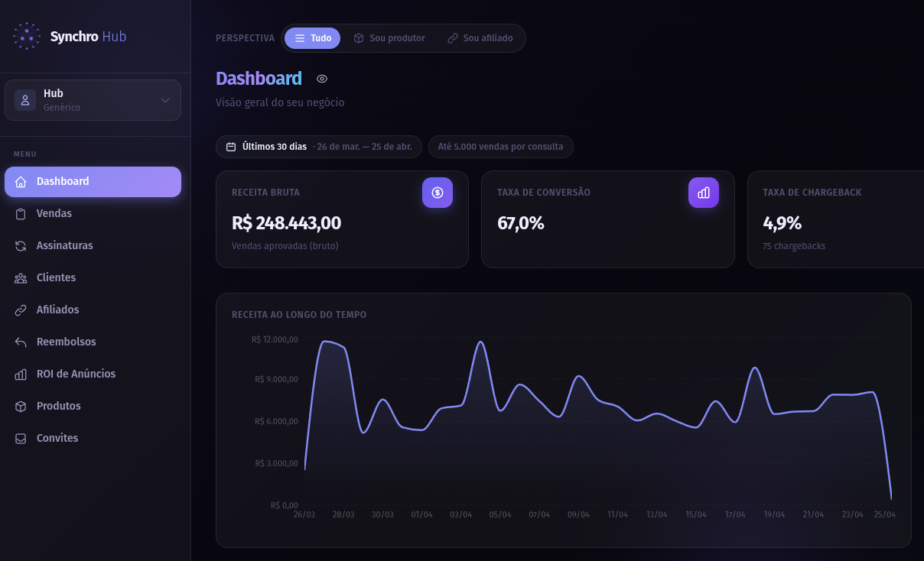This screenshot has width=924, height=561.
Task: Open the Clientes section
Action: tap(93, 278)
